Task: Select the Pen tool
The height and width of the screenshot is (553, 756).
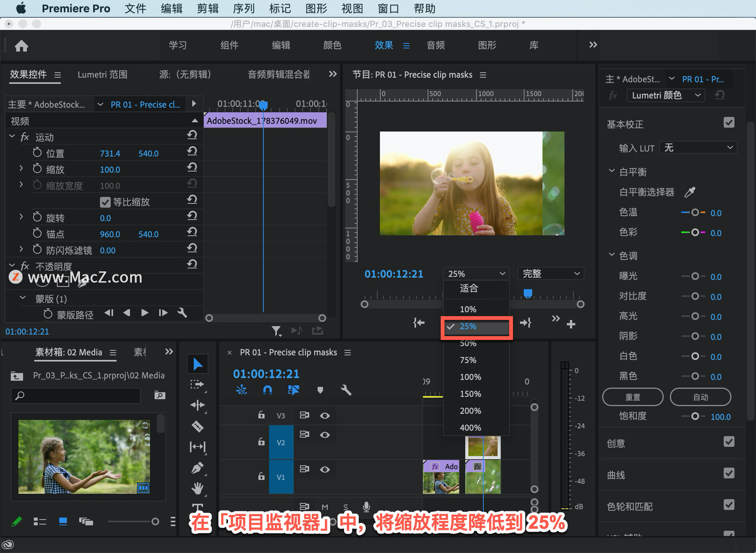Action: (197, 468)
